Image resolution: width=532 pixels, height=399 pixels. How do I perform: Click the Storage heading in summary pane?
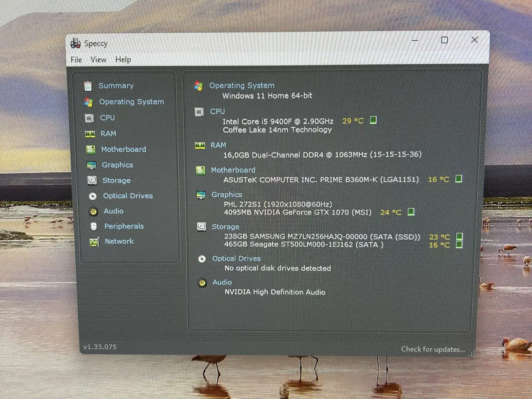click(x=225, y=227)
